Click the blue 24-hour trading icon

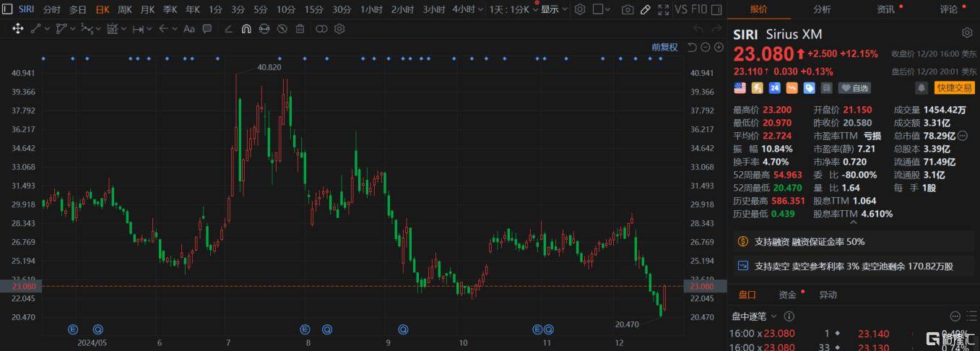[x=774, y=88]
